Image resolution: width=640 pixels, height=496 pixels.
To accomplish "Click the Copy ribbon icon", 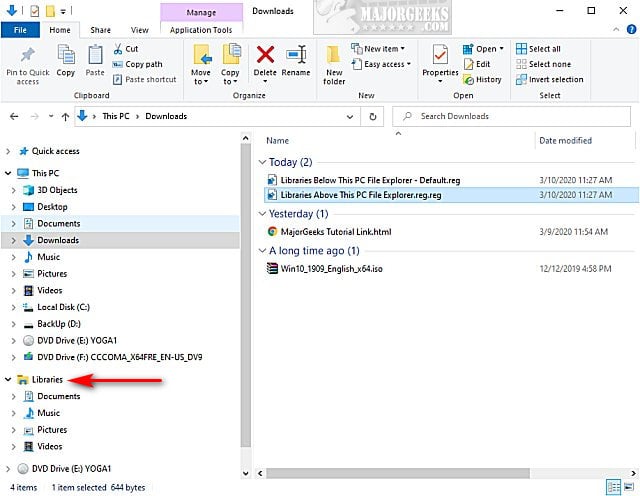I will coord(66,55).
